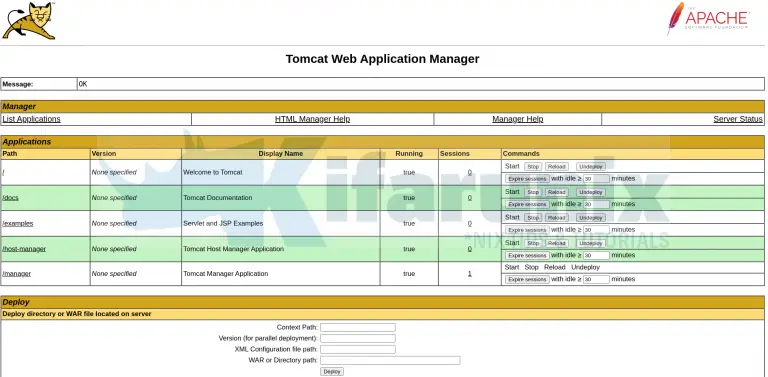The width and height of the screenshot is (768, 377).
Task: Open the /manager path link
Action: point(17,274)
